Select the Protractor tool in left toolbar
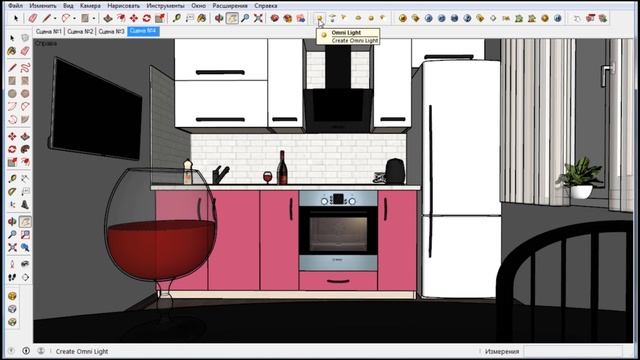 [x=12, y=192]
